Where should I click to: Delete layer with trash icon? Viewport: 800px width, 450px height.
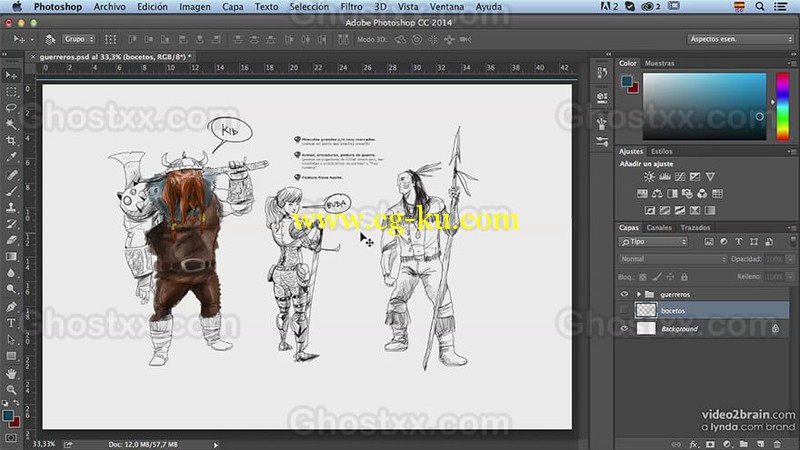[x=777, y=444]
